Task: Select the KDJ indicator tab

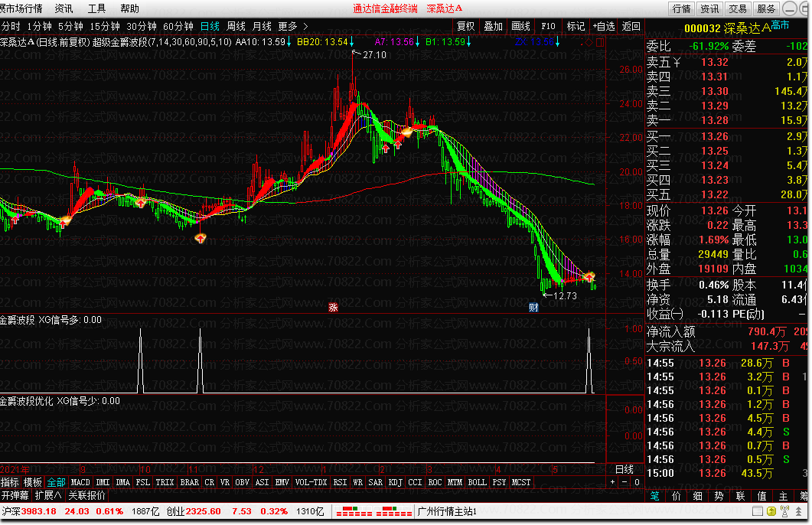Action: click(395, 482)
